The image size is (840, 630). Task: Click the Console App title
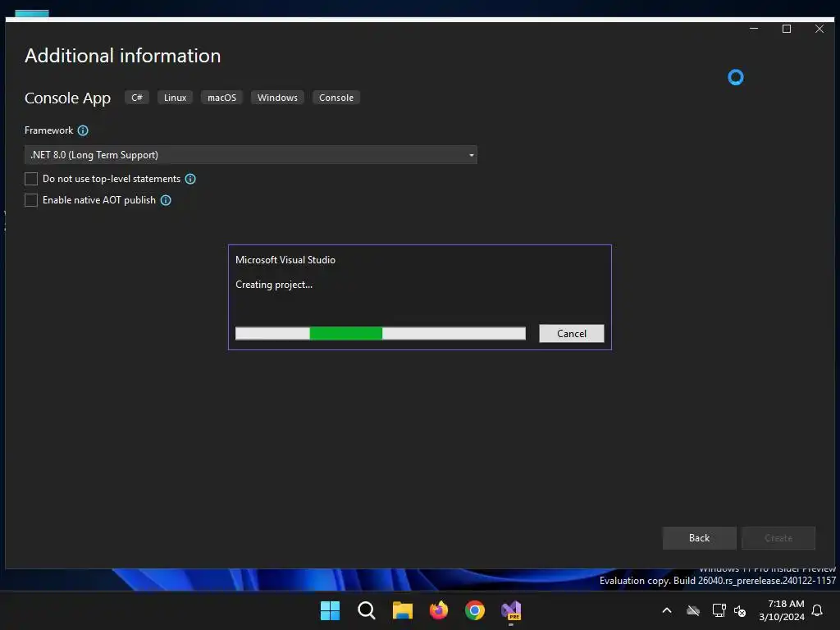pyautogui.click(x=67, y=98)
